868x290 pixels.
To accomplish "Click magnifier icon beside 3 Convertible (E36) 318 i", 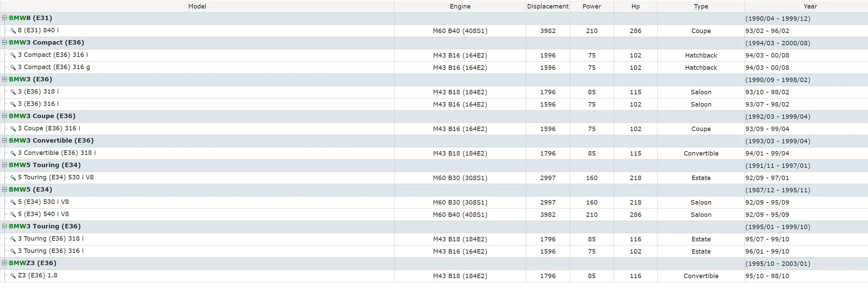I will pos(13,153).
